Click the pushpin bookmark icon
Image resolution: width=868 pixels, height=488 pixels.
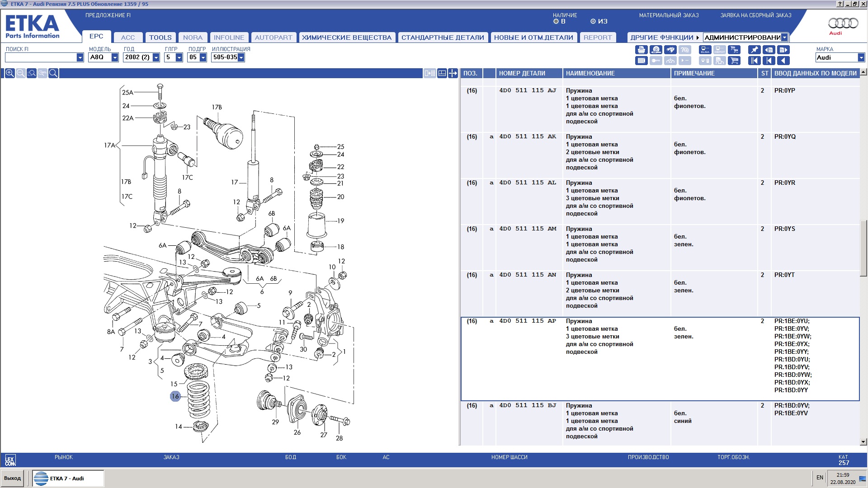point(754,50)
